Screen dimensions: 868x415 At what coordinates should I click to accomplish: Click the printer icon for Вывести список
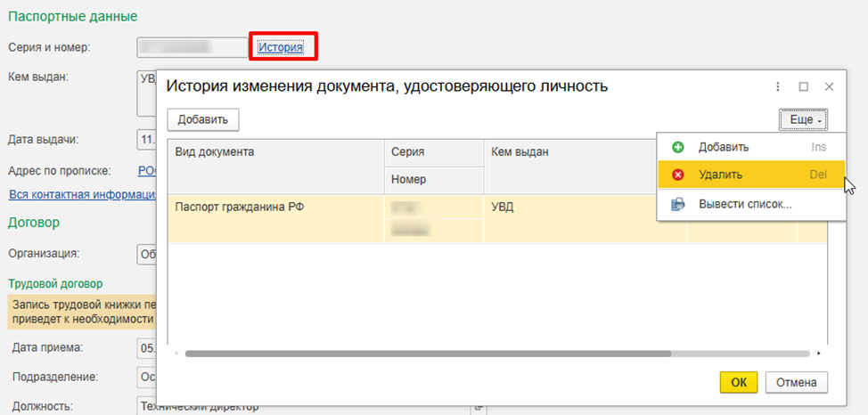pos(678,204)
